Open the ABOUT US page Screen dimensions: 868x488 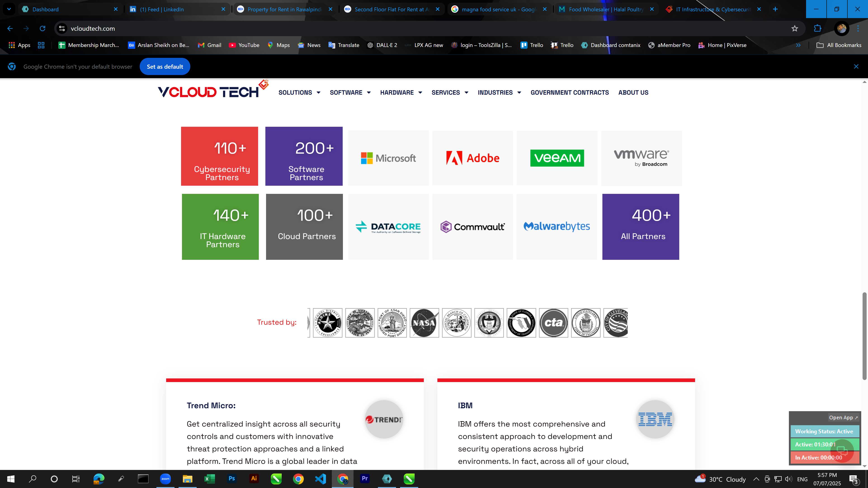coord(633,93)
